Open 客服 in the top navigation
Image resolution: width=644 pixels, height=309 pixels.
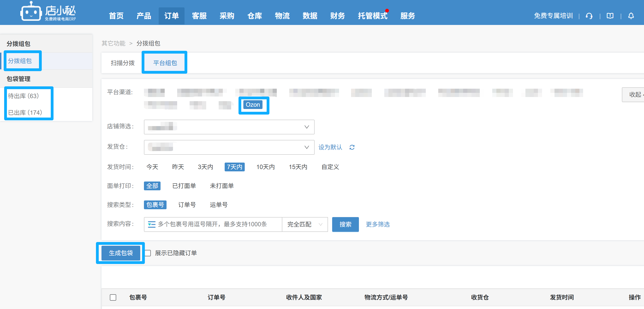click(199, 16)
